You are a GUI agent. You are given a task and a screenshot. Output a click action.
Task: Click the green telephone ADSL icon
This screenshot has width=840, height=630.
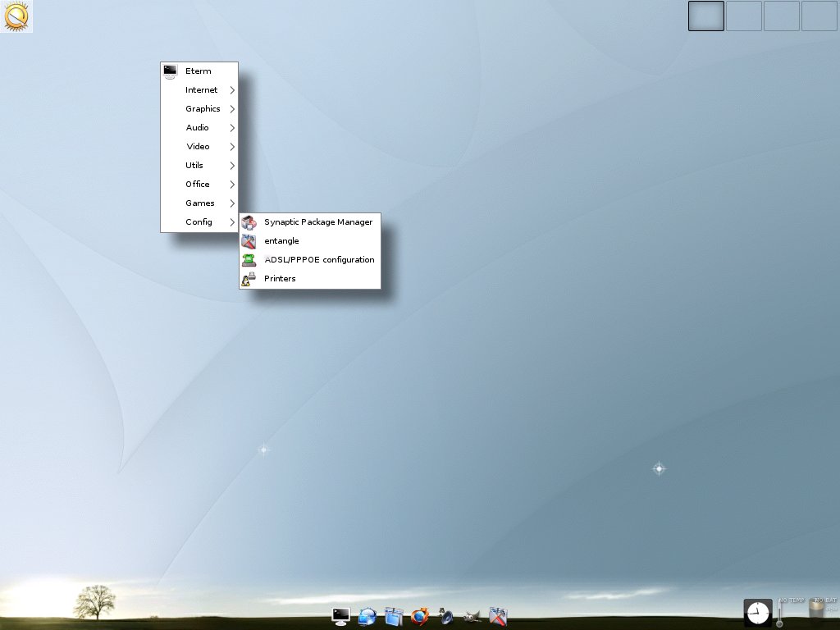(x=249, y=260)
